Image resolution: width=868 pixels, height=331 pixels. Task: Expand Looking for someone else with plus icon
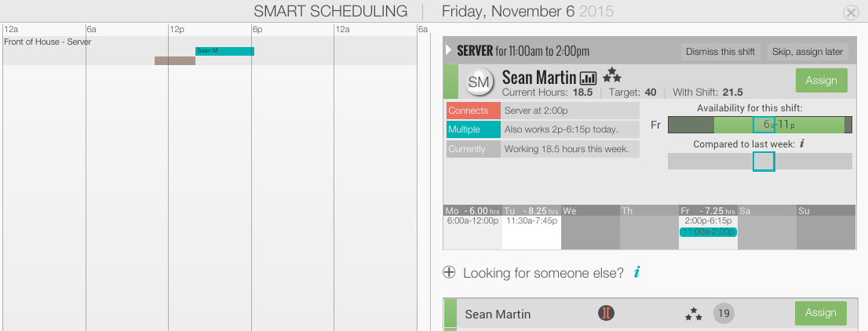pyautogui.click(x=449, y=272)
